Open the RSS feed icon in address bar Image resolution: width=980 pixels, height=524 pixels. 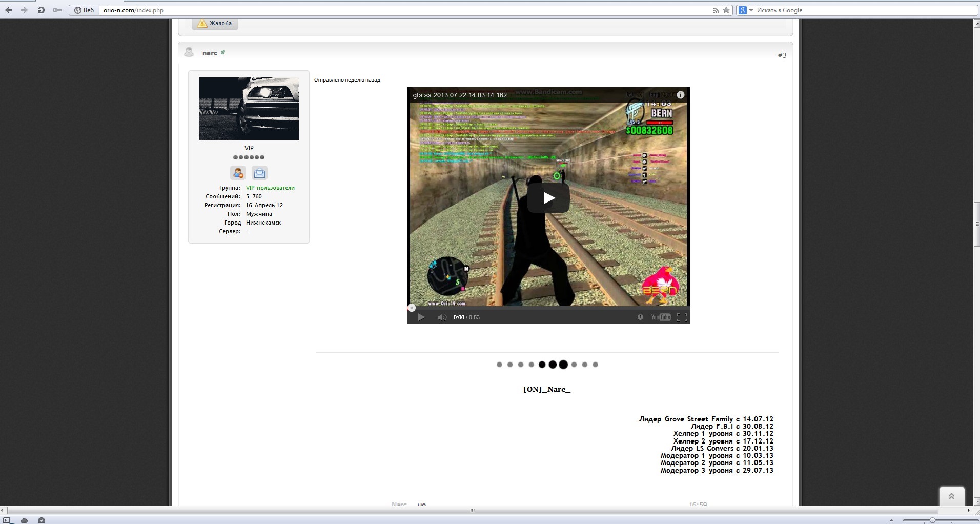pyautogui.click(x=716, y=10)
